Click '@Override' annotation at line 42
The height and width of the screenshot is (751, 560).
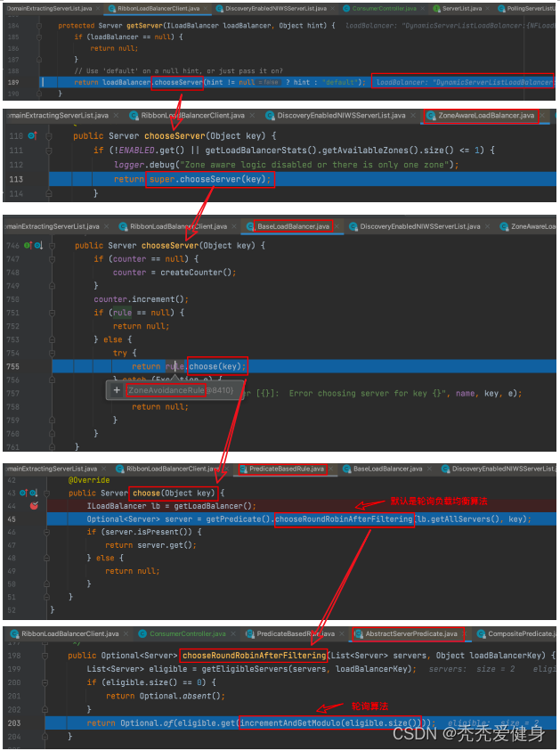point(89,480)
